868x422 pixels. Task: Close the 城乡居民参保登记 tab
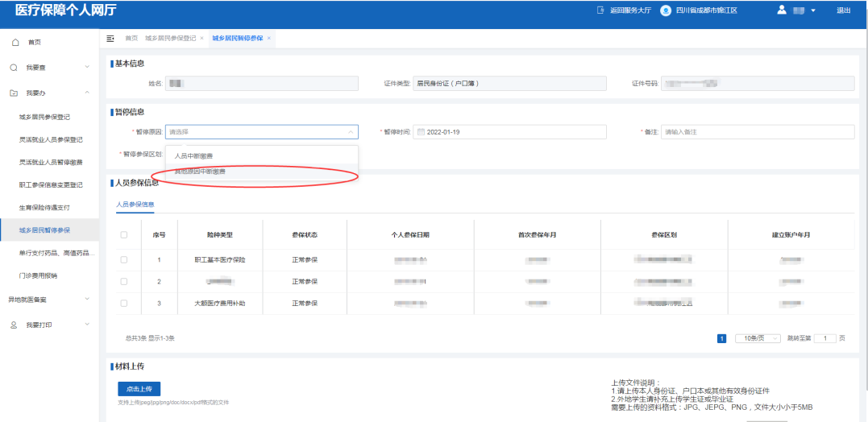202,38
